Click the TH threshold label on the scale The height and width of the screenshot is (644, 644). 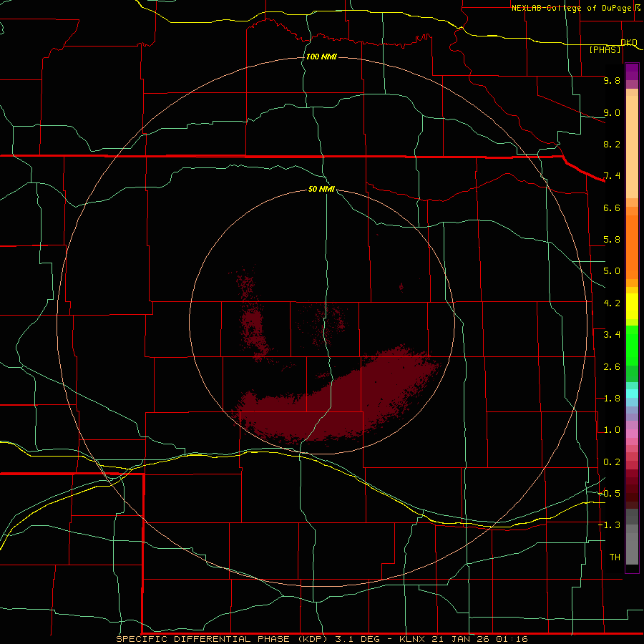tap(615, 557)
